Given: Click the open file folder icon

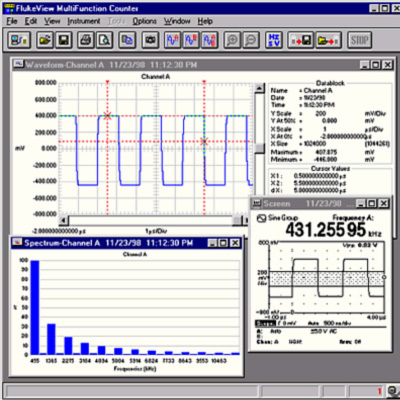Looking at the screenshot, I should pos(45,40).
